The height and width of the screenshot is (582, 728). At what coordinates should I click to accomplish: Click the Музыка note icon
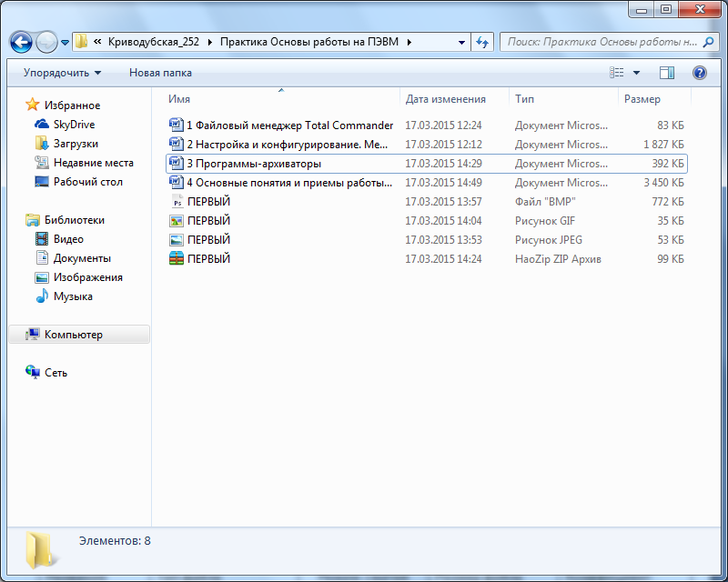[x=42, y=296]
